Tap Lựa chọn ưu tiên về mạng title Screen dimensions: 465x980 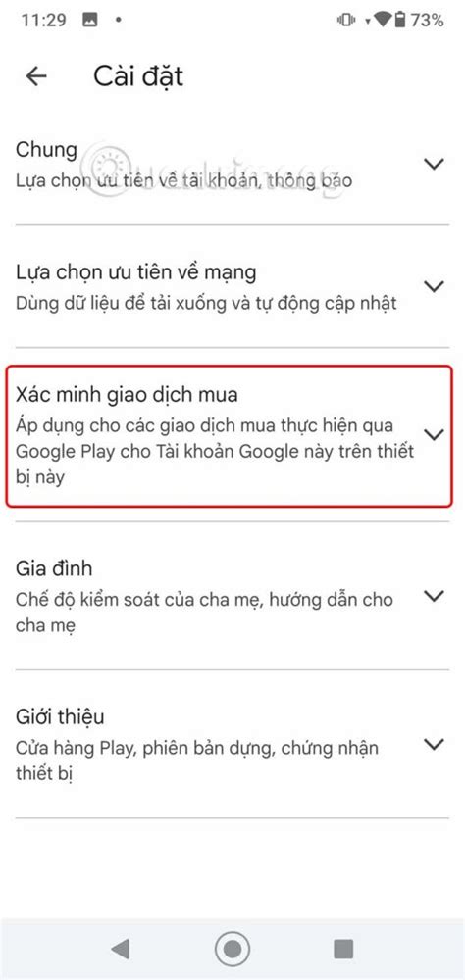point(135,273)
